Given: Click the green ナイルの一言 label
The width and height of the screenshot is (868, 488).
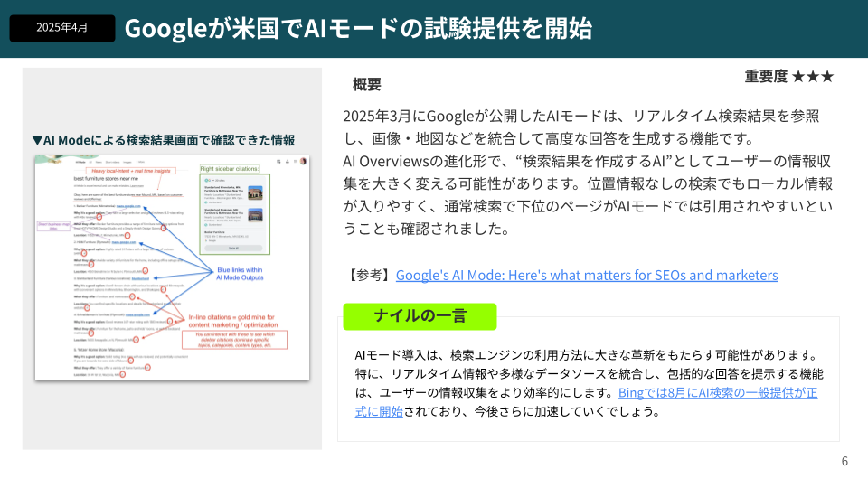Looking at the screenshot, I should click(x=420, y=316).
